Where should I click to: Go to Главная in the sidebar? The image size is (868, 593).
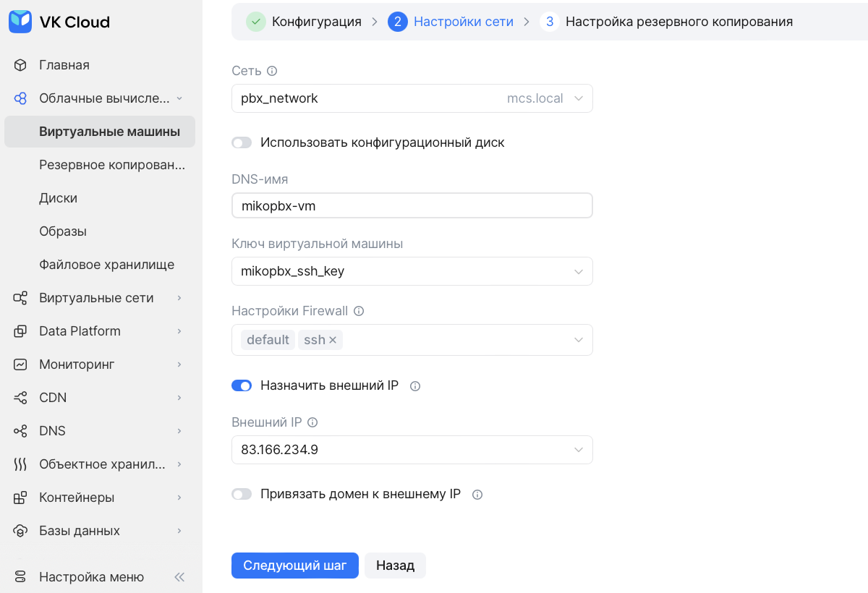[x=64, y=65]
